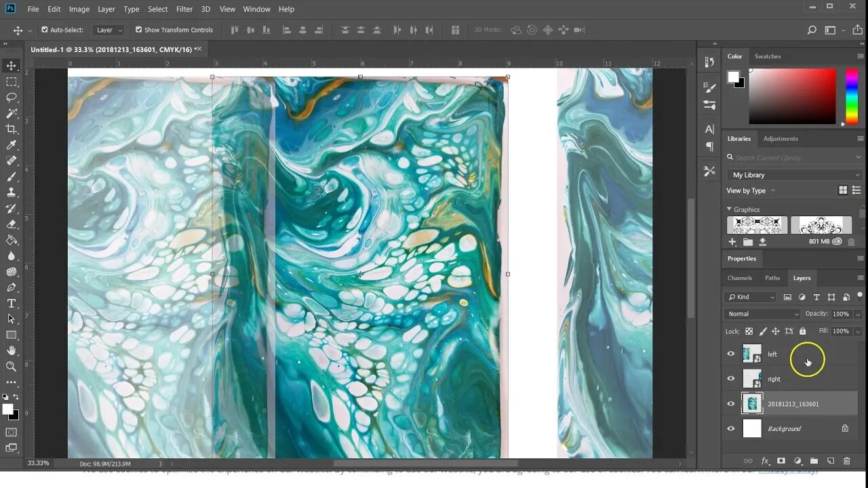Hide the Background layer
This screenshot has width=868, height=488.
click(731, 428)
